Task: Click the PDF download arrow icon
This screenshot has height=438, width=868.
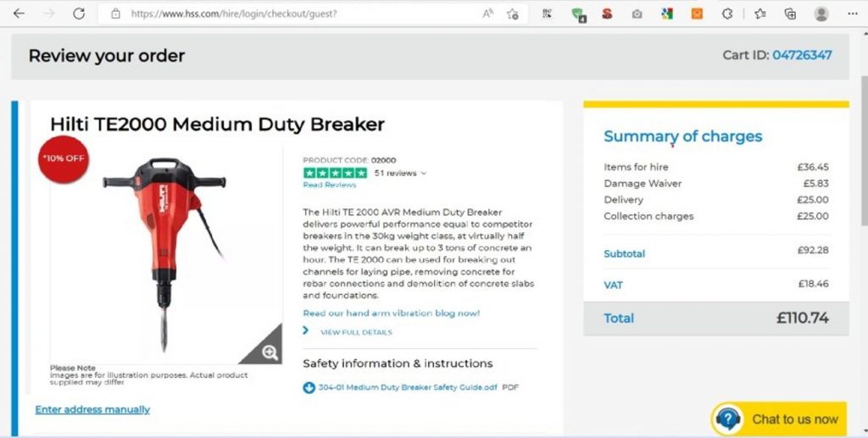Action: point(309,388)
